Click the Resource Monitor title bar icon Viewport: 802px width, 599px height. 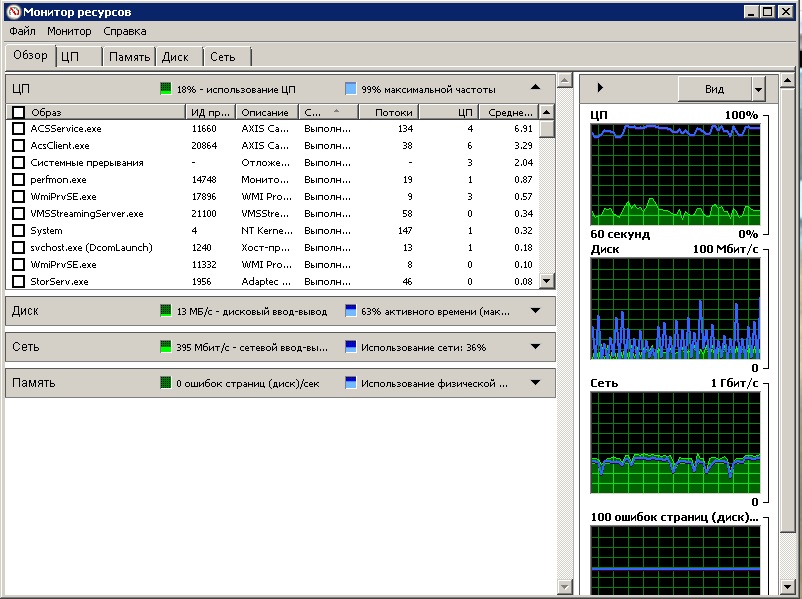point(12,12)
